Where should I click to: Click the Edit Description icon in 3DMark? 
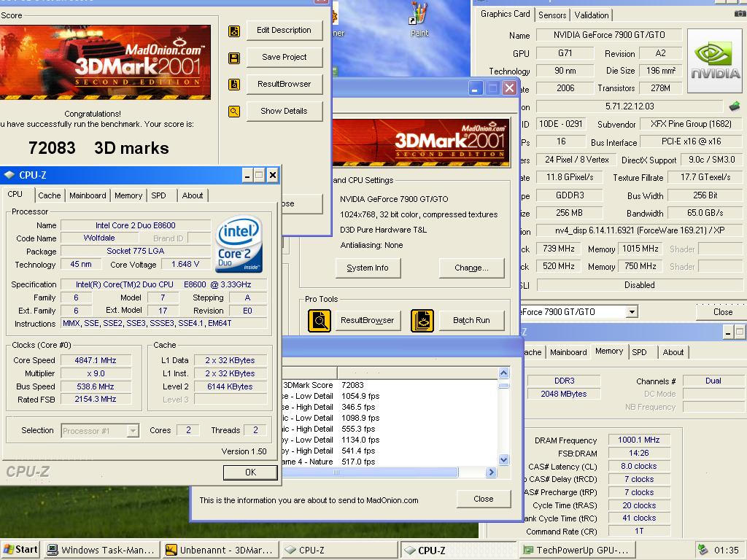click(x=234, y=31)
